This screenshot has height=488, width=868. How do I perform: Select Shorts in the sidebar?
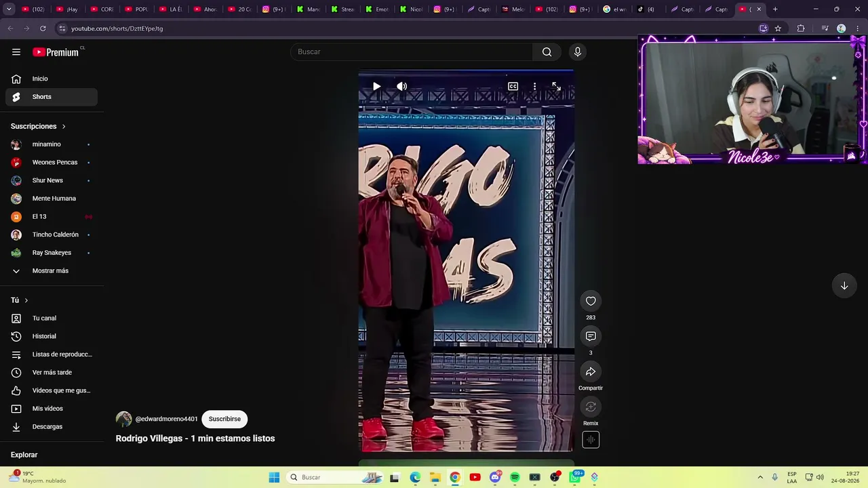[x=52, y=97]
